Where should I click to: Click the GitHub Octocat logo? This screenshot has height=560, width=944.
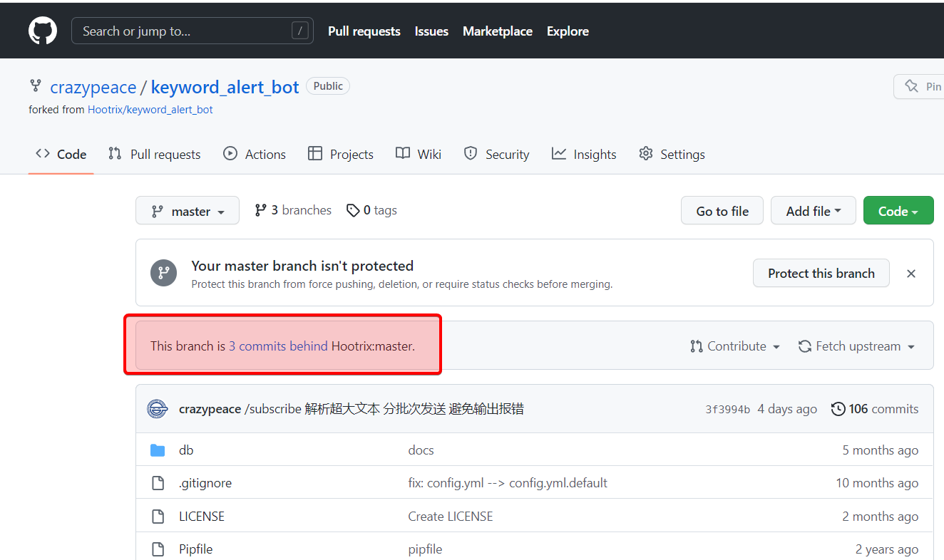43,31
